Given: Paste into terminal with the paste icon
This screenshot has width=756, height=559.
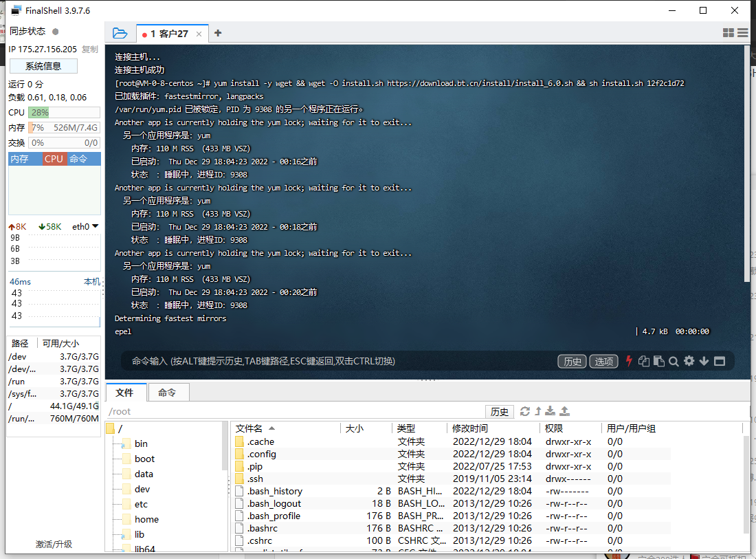Looking at the screenshot, I should tap(658, 361).
